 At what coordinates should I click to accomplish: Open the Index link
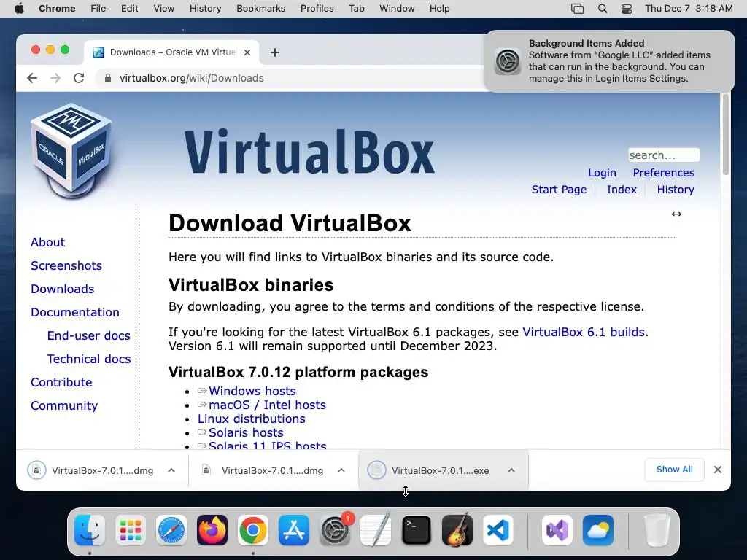tap(622, 190)
